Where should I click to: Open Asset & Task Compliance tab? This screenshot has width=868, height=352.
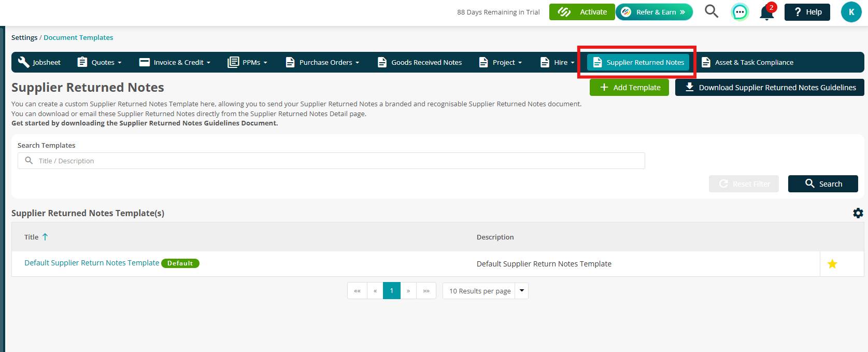[747, 62]
